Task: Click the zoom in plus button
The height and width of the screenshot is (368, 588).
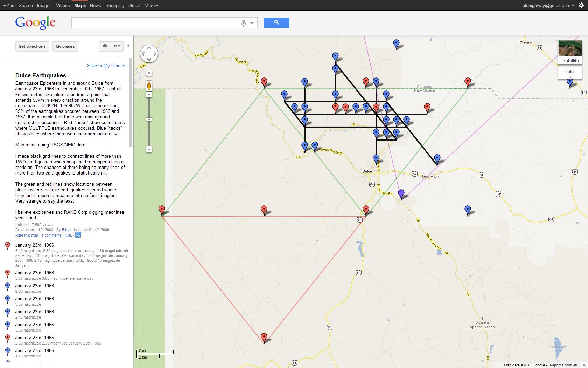Action: (149, 95)
